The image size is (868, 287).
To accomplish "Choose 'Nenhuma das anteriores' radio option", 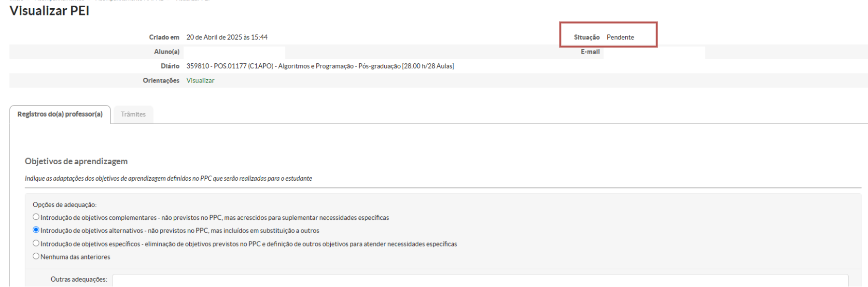I will (x=36, y=257).
